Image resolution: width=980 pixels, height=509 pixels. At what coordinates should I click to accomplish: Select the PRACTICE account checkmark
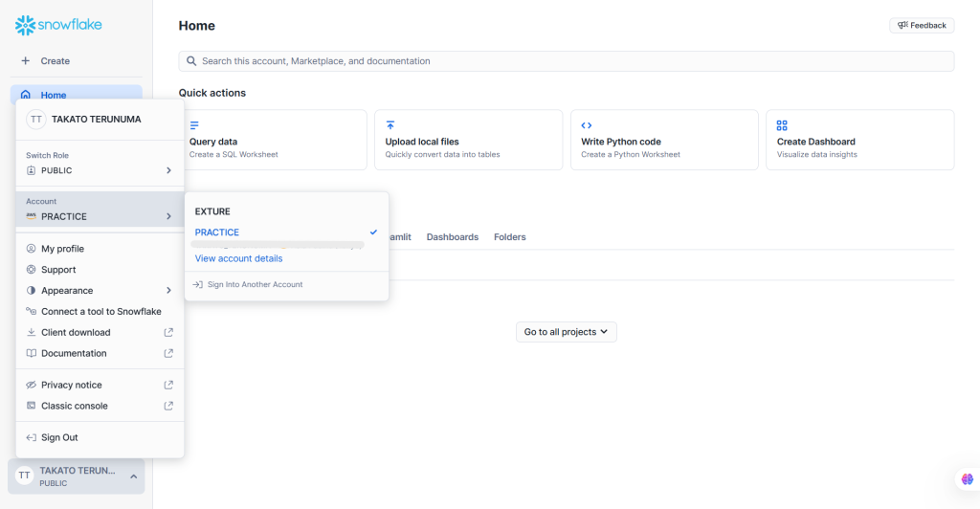coord(373,232)
